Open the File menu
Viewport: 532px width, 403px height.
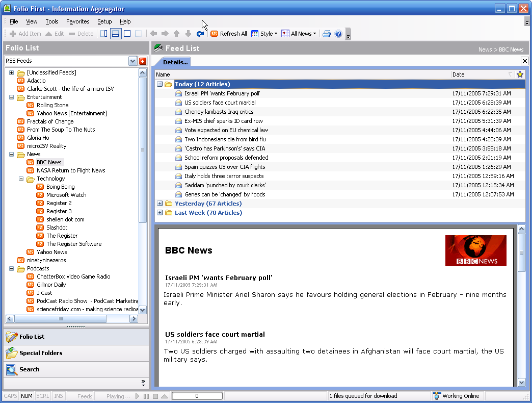tap(14, 21)
